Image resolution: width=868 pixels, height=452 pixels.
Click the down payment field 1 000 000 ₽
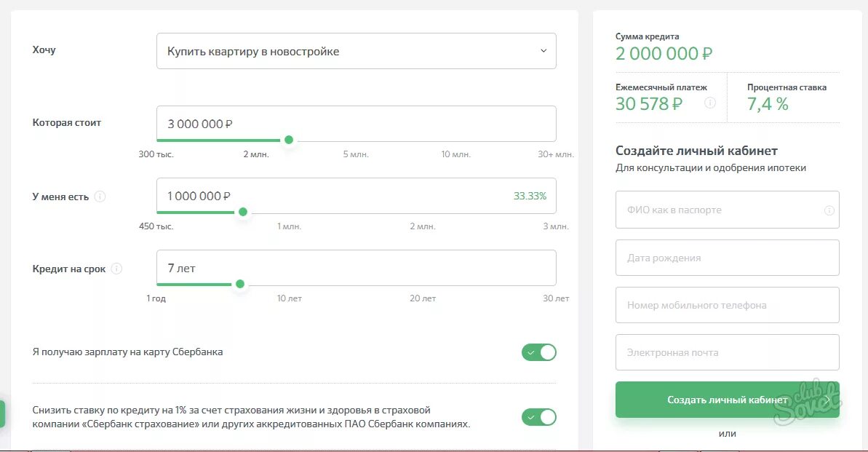coord(357,196)
